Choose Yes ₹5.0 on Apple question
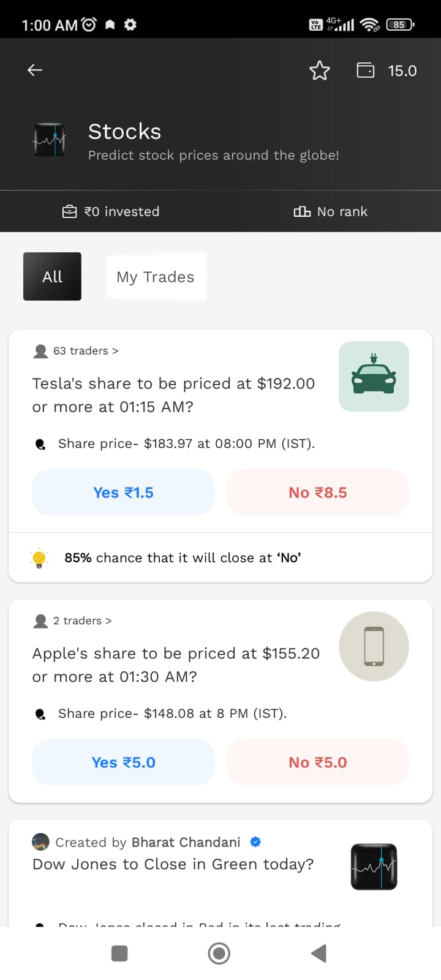The image size is (441, 980). 123,763
